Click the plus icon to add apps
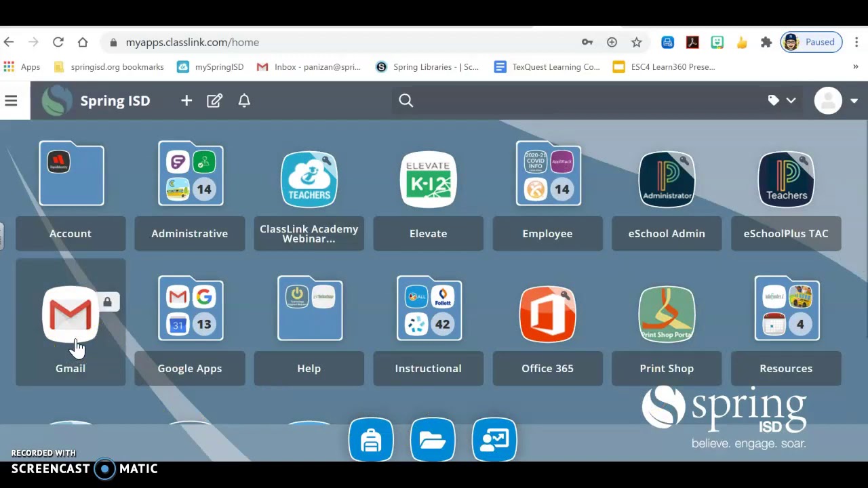 186,100
